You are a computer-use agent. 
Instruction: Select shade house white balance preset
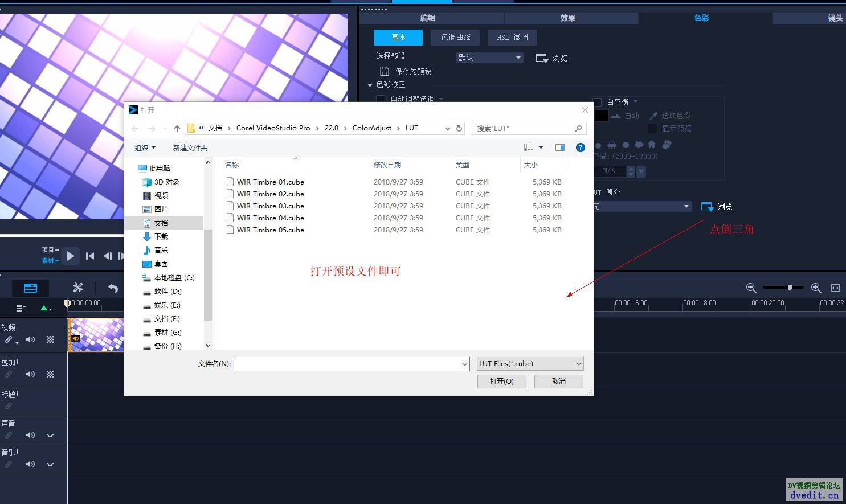(652, 145)
